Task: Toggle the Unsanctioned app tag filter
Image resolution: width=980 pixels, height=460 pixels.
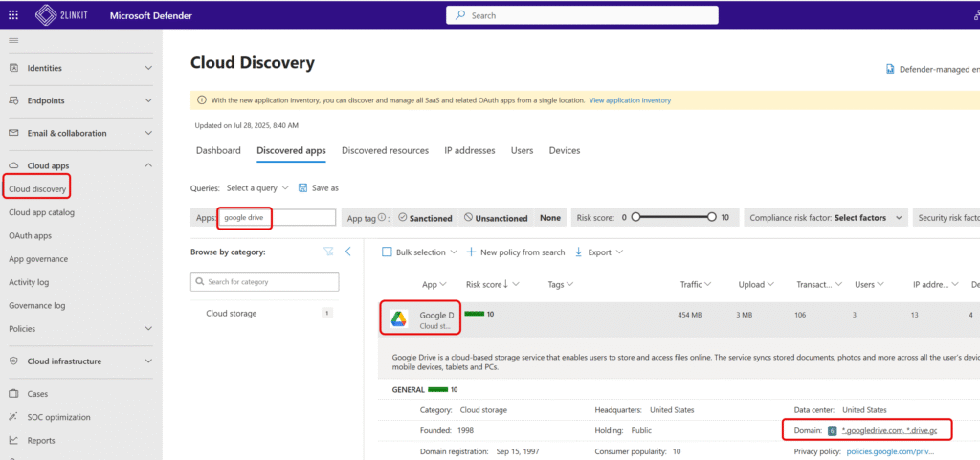Action: tap(496, 218)
